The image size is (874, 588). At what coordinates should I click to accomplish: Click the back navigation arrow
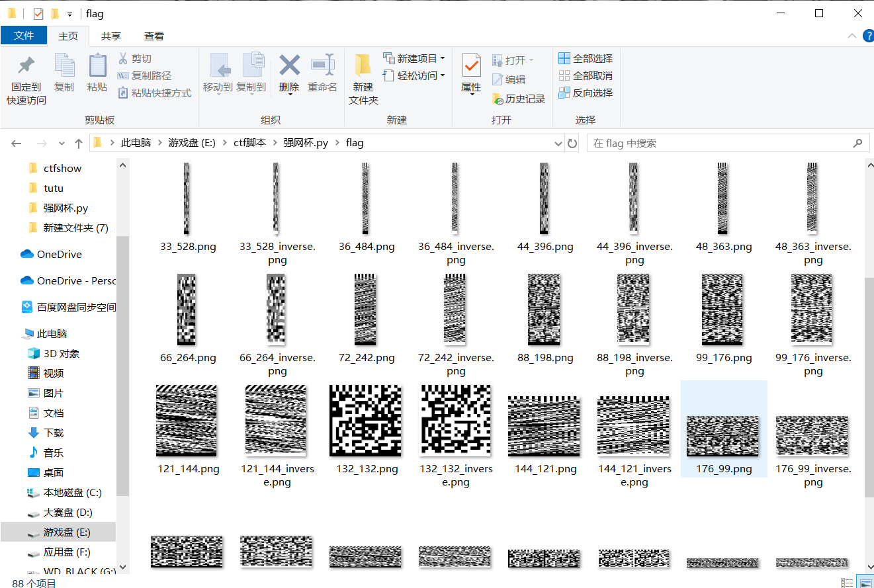(x=17, y=143)
